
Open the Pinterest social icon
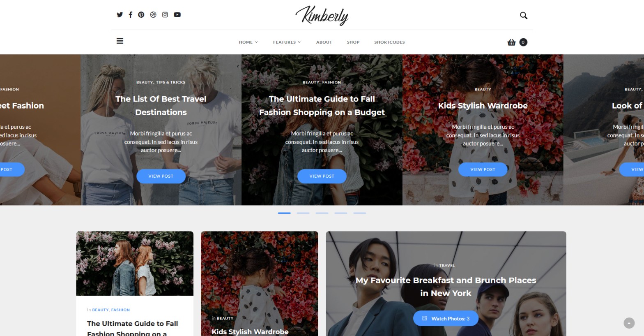click(x=141, y=15)
